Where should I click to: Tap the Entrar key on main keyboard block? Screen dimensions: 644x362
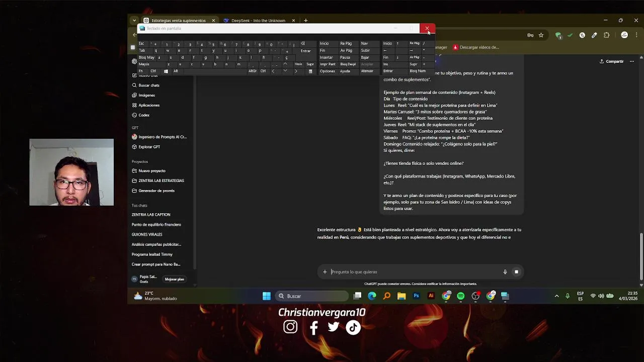point(305,51)
